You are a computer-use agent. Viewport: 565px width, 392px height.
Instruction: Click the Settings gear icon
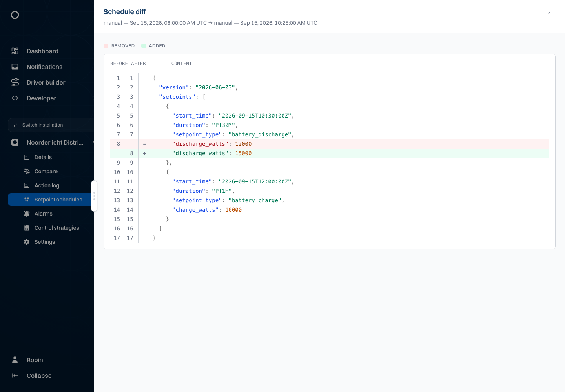click(27, 242)
